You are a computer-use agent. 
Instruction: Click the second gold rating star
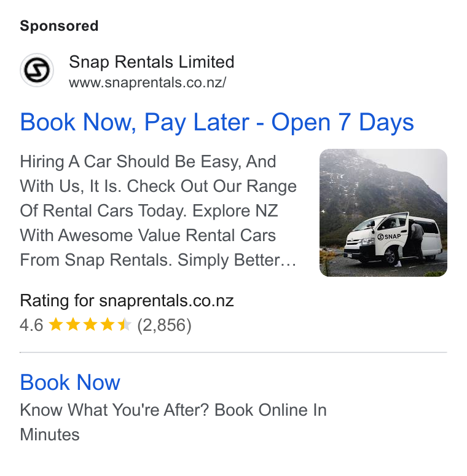tap(73, 325)
